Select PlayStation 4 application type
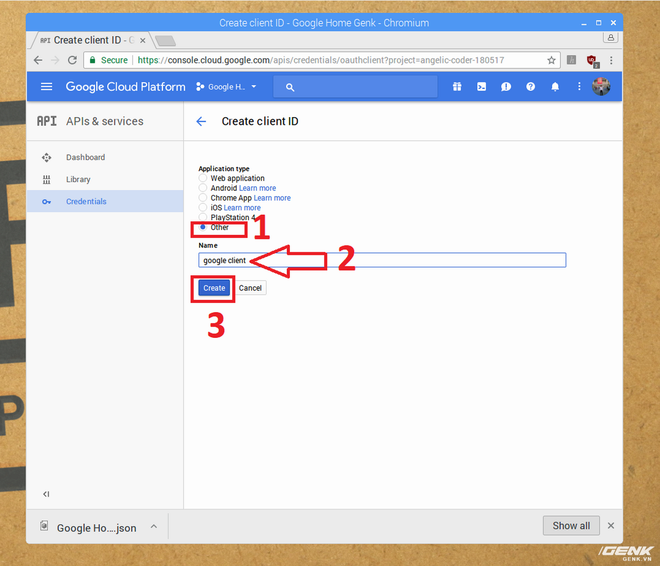The height and width of the screenshot is (566, 660). click(x=202, y=217)
